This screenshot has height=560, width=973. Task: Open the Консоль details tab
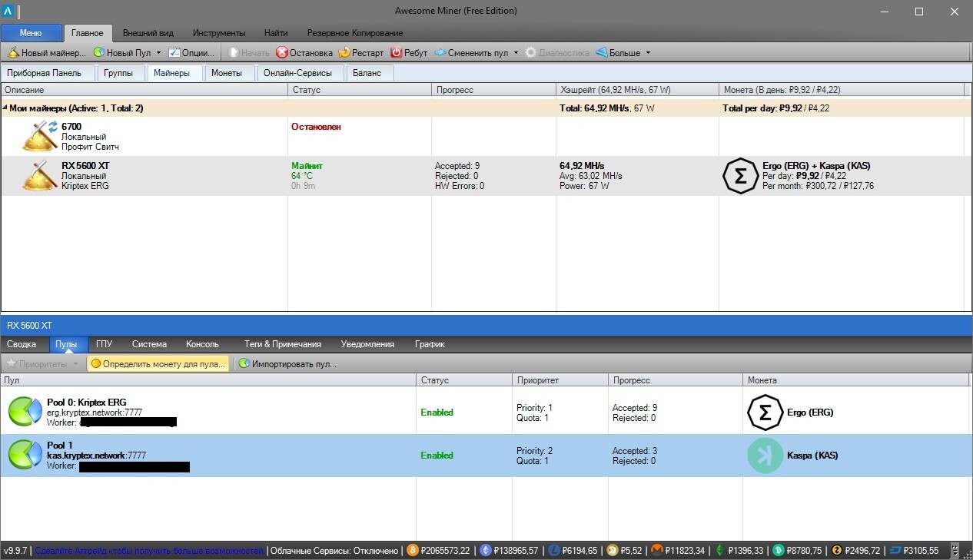click(203, 344)
